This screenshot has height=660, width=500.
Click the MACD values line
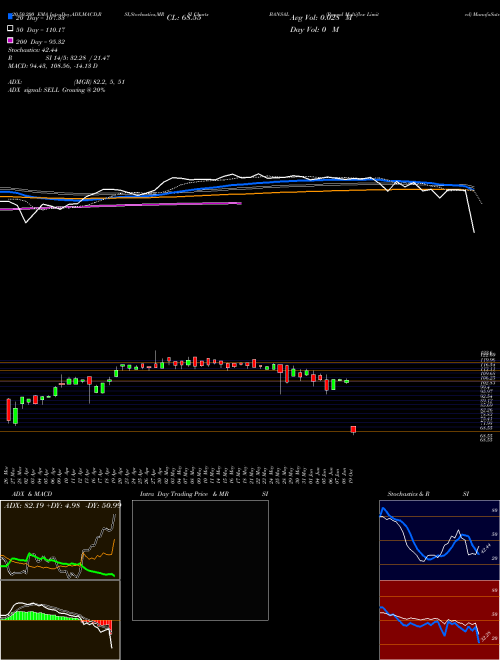tap(53, 66)
